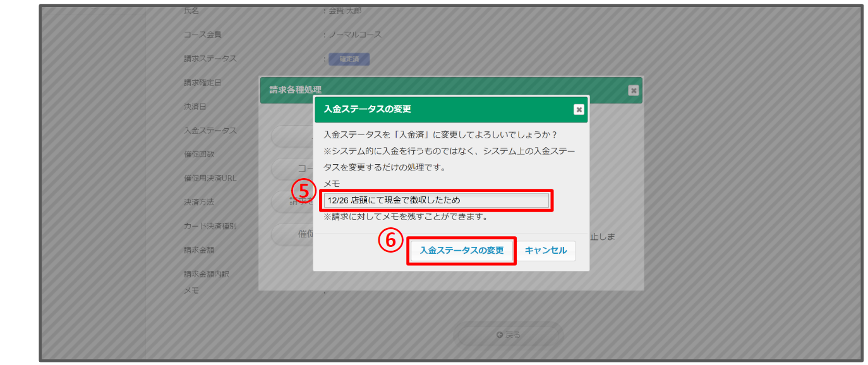Click the 請求ステータス field label
This screenshot has height=365, width=868.
click(x=210, y=59)
